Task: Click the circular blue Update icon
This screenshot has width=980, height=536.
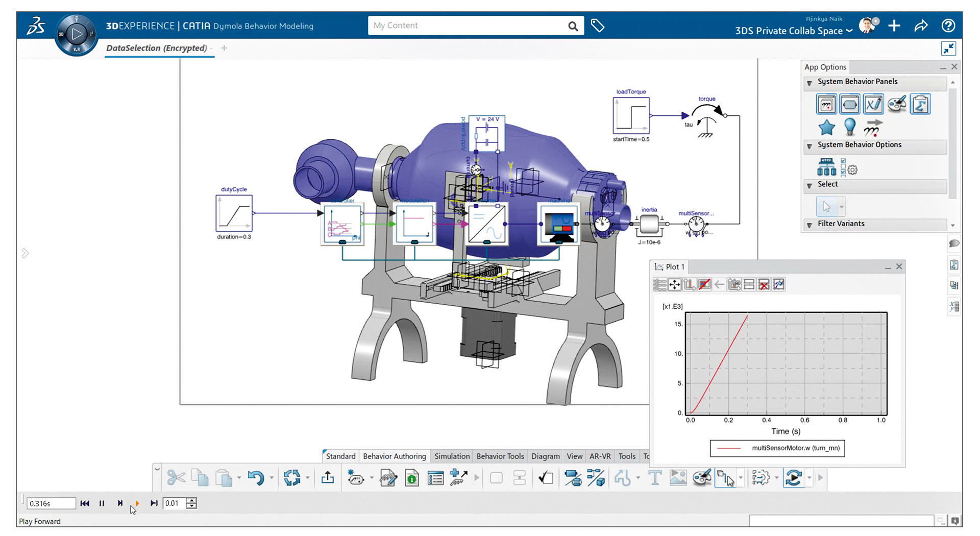Action: 292,478
